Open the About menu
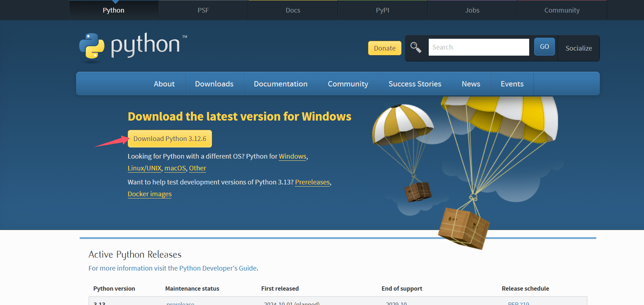Screen dimensions: 644x305 pyautogui.click(x=164, y=84)
